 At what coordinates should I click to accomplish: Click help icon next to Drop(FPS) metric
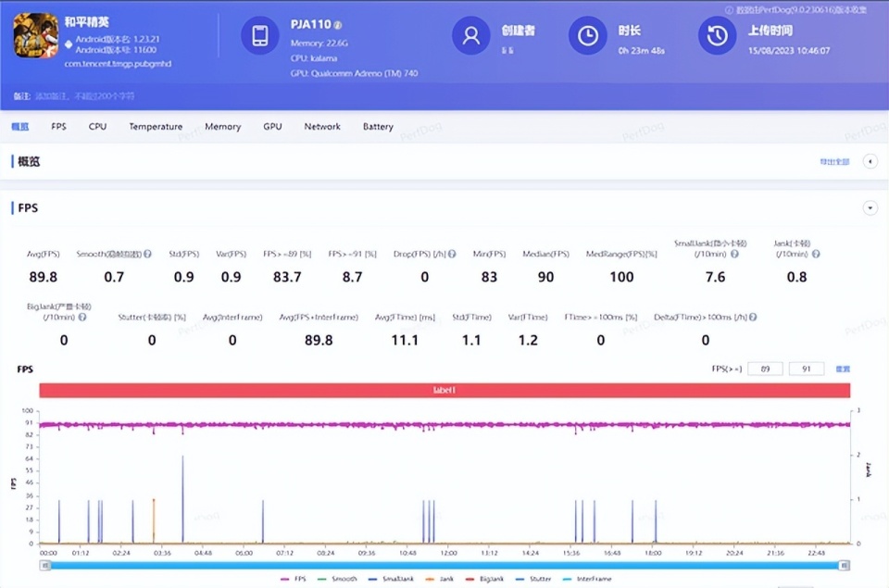click(451, 254)
